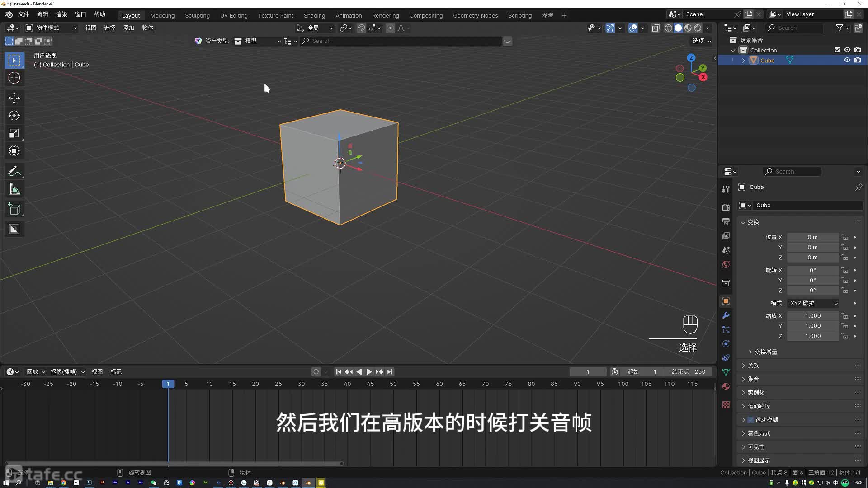Screen dimensions: 868x488
Task: Lock the Location X value
Action: pyautogui.click(x=844, y=237)
